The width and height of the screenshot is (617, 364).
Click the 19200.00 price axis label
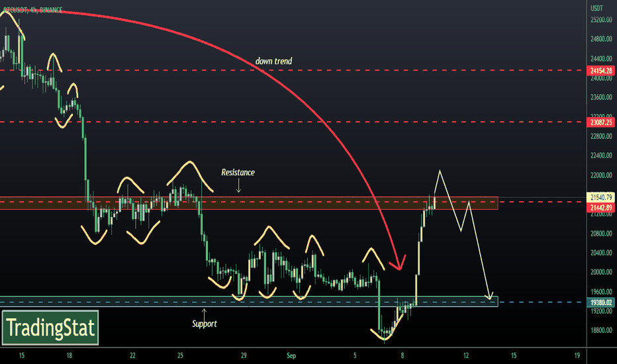point(601,311)
